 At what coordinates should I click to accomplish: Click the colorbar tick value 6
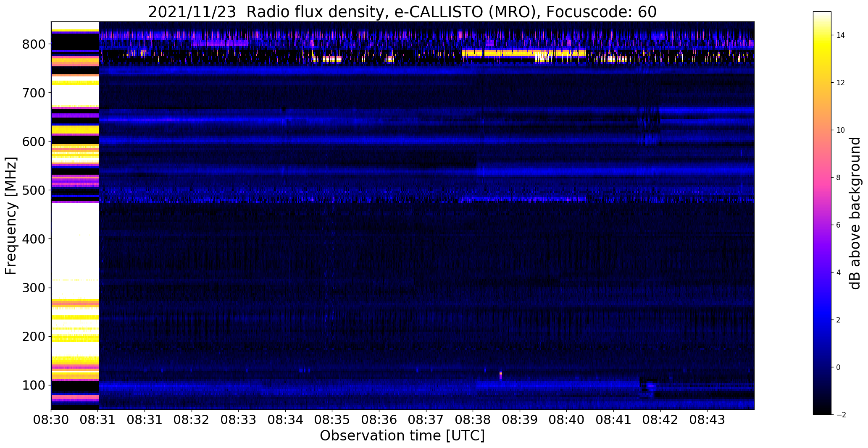click(x=839, y=225)
